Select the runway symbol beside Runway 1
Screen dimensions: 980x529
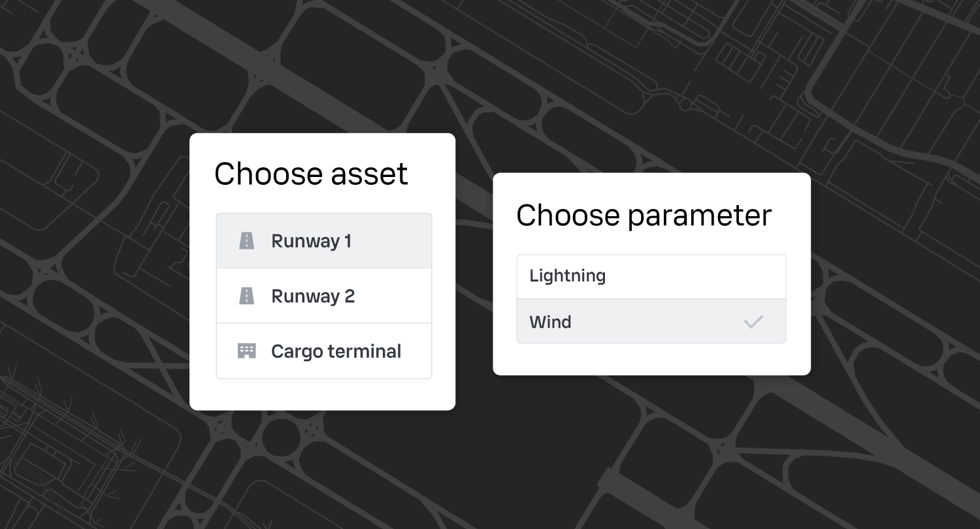click(x=246, y=240)
